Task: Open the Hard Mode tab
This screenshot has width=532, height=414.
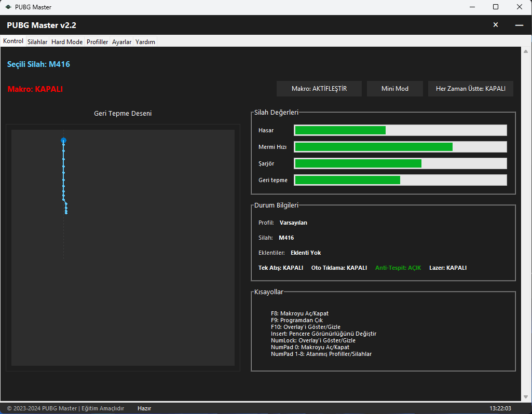Action: 67,42
